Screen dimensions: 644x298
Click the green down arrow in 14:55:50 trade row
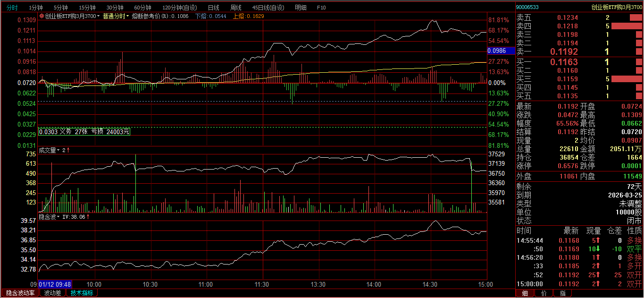point(598,249)
